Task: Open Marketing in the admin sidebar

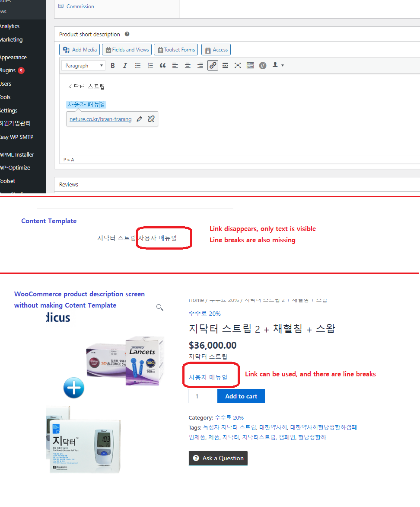Action: 11,40
